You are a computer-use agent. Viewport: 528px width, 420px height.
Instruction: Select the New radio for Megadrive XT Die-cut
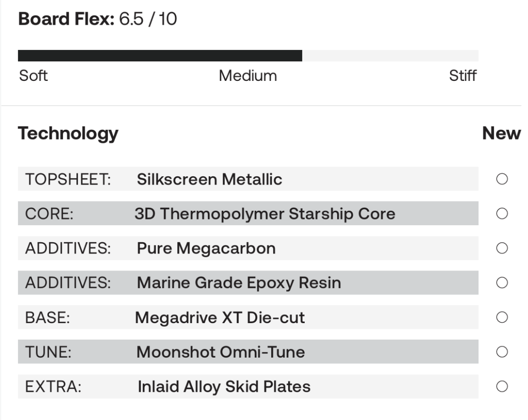tap(502, 317)
